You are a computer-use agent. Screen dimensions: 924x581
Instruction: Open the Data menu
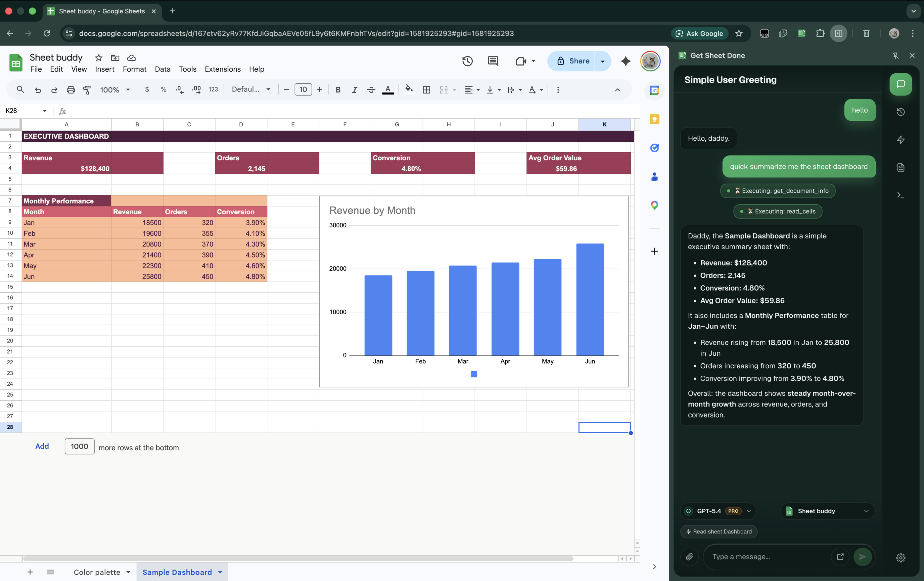162,69
